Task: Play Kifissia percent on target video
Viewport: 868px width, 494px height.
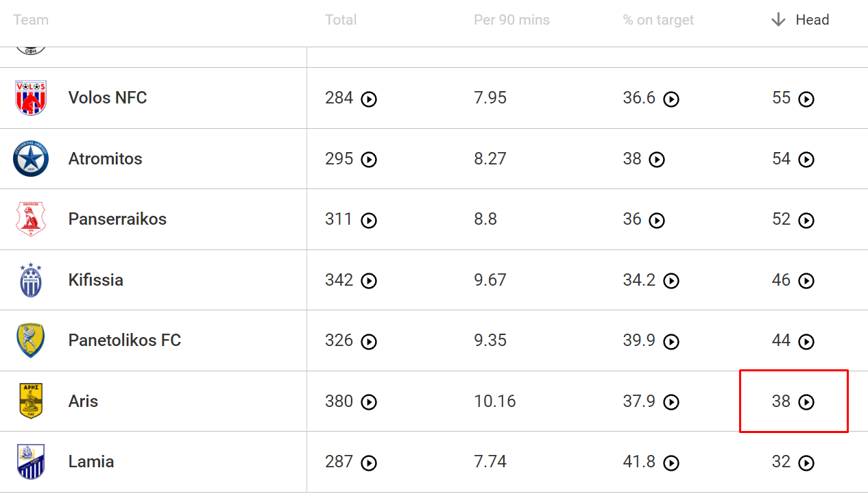Action: pyautogui.click(x=671, y=281)
